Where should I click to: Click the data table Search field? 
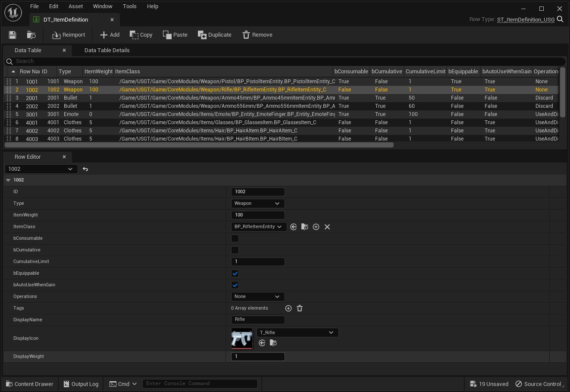tap(285, 61)
